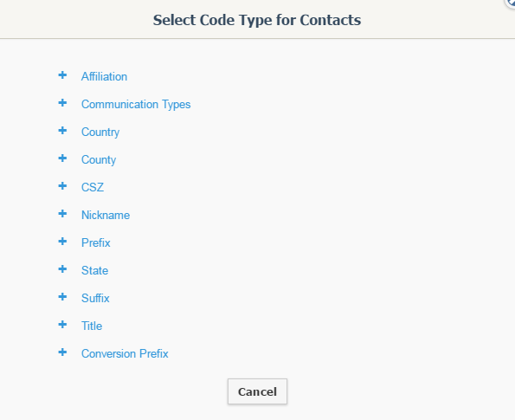
Task: Expand the Title plus icon
Action: pos(62,325)
